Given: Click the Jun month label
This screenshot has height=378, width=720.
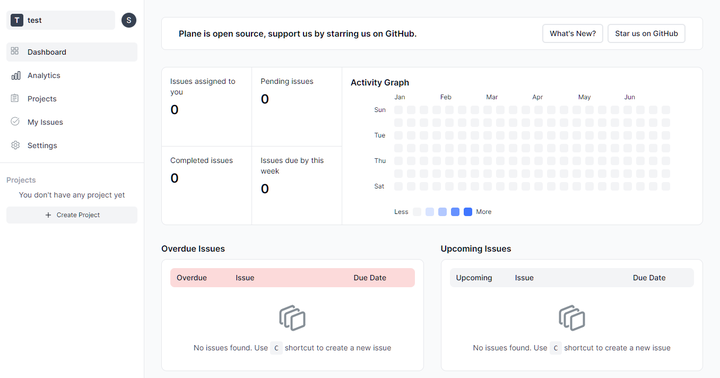Looking at the screenshot, I should click(x=630, y=97).
